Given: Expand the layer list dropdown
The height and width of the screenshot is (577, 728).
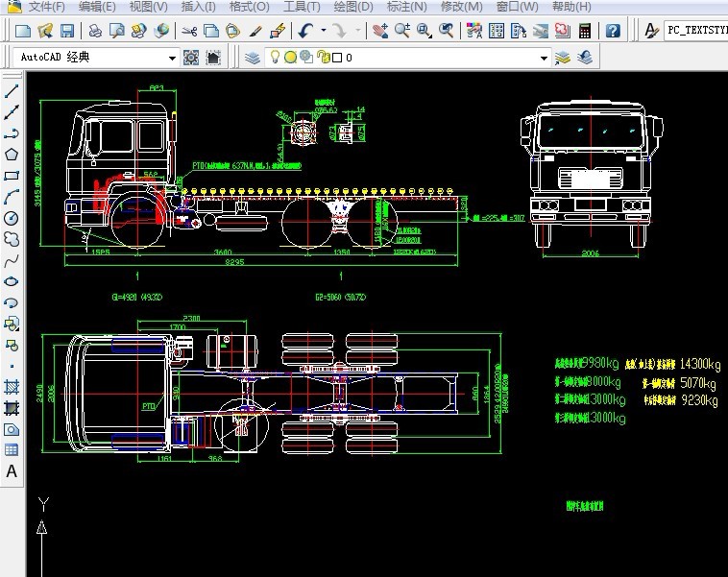Looking at the screenshot, I should 544,58.
